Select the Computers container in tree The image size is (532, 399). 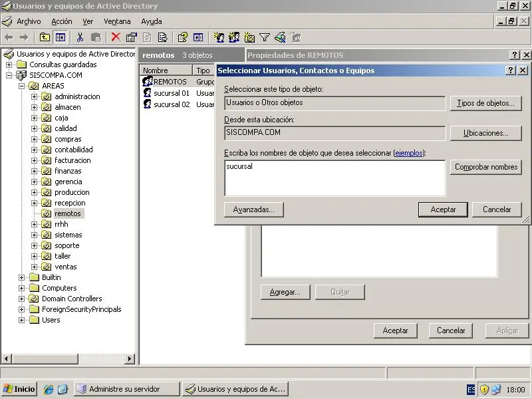tap(59, 288)
